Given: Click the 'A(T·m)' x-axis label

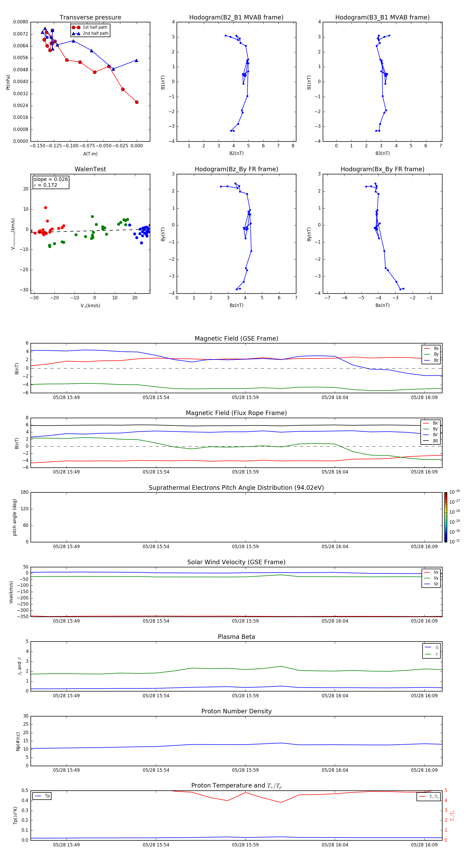Looking at the screenshot, I should coord(90,154).
